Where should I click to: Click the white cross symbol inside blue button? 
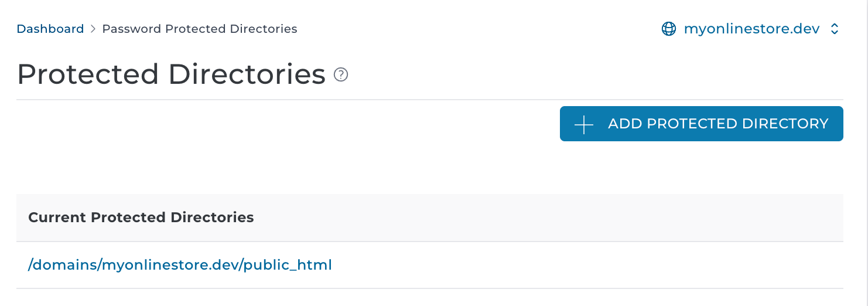pos(583,124)
